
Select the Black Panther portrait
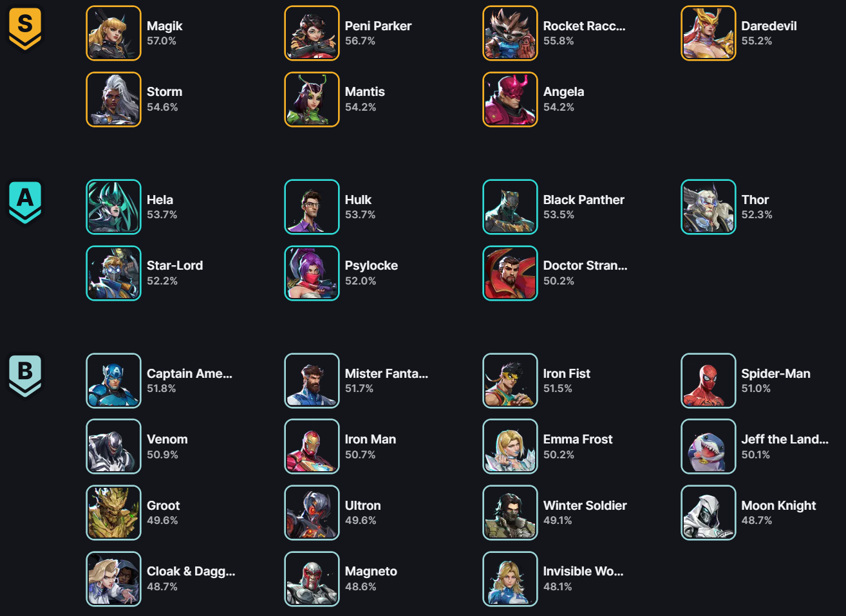pos(510,207)
